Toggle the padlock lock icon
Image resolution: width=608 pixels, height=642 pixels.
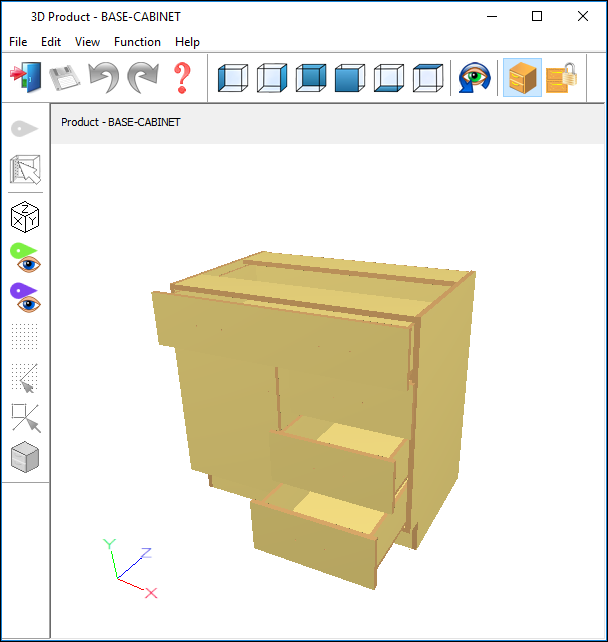(562, 78)
